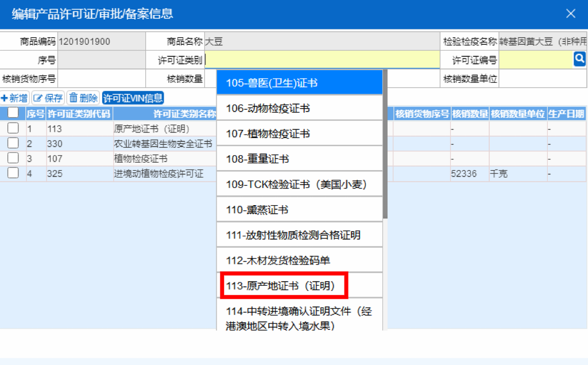Viewport: 588px width, 365px height.
Task: Check the checkbox for the 原产地证书 row
Action: tap(13, 128)
